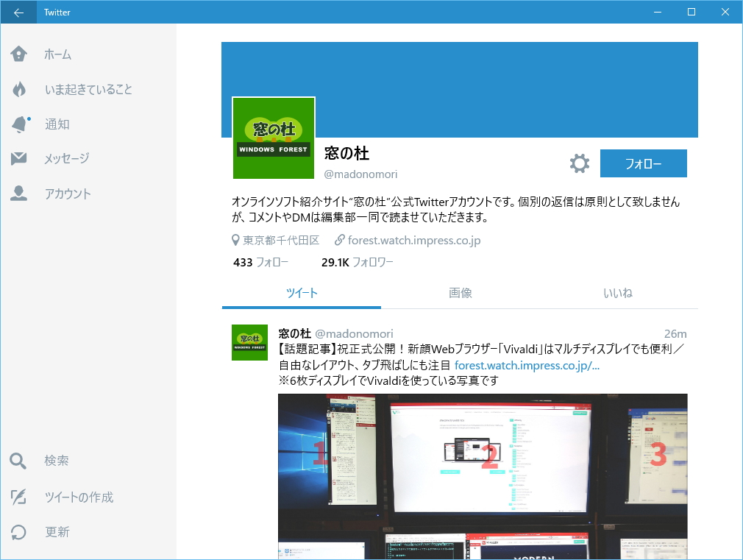
Task: Click the Refresh circular arrow icon
Action: 18,532
